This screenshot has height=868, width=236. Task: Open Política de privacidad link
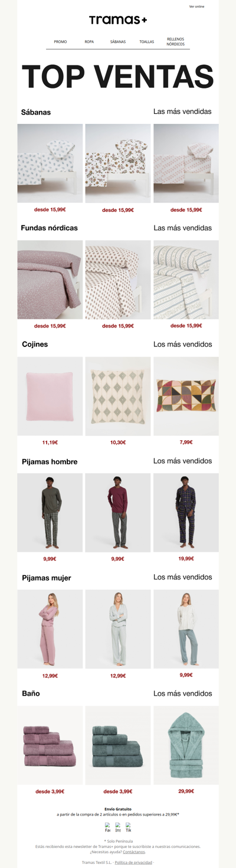point(133,862)
